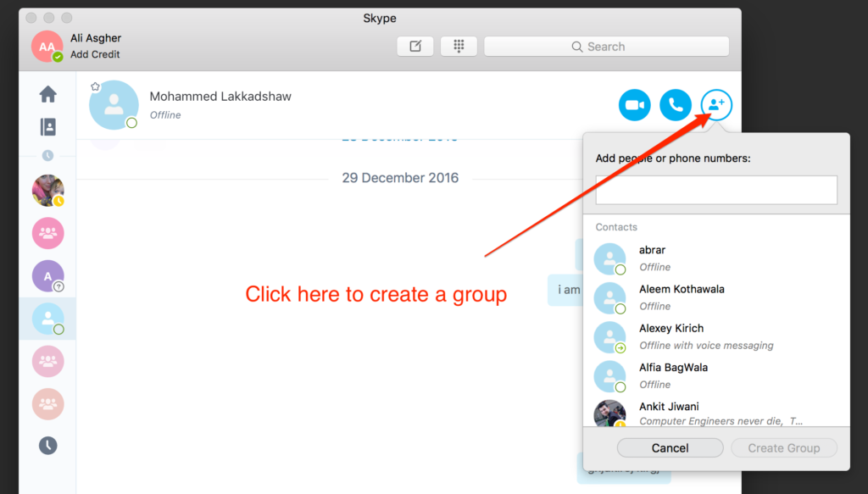Viewport: 868px width, 494px height.
Task: Open the purple 'A' contact conversation
Action: tap(48, 276)
